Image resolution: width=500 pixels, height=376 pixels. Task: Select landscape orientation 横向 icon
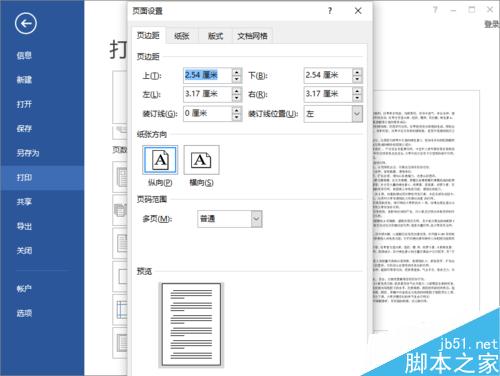(201, 160)
